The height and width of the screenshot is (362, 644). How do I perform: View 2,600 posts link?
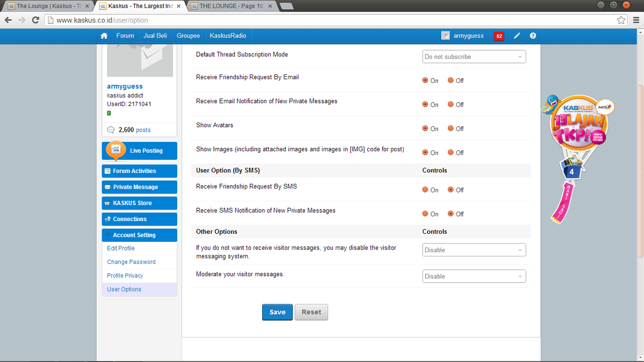pos(134,130)
